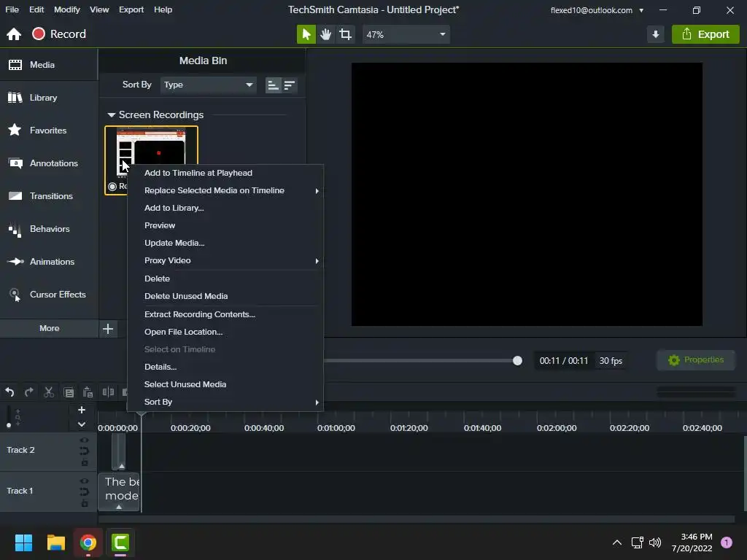747x560 pixels.
Task: Choose Add to Library... from context menu
Action: (x=225, y=208)
